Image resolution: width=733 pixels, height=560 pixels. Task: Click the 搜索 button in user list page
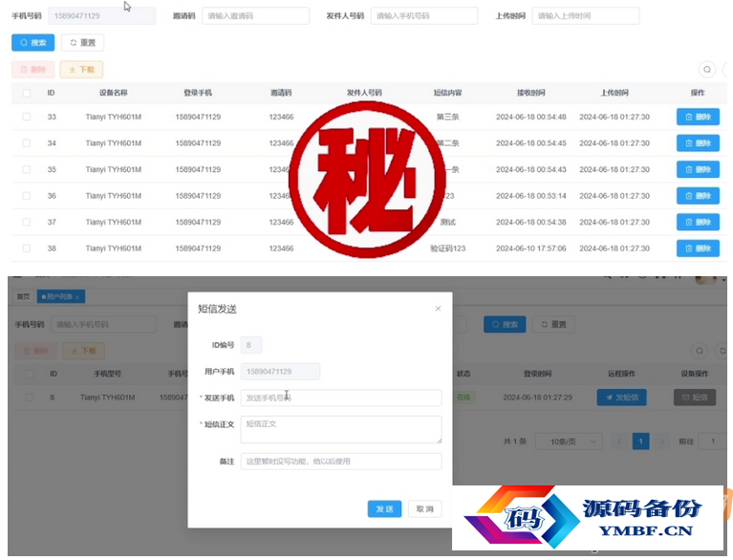click(505, 324)
